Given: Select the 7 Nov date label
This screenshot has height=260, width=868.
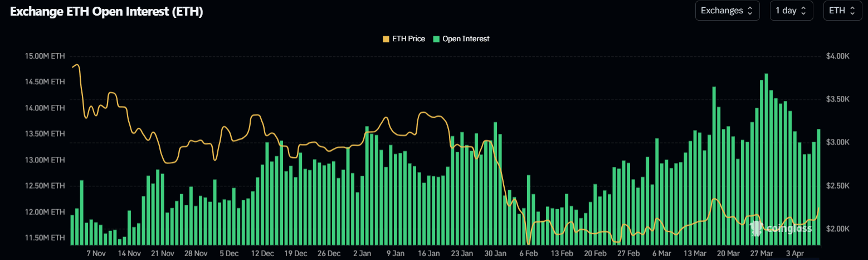Looking at the screenshot, I should point(96,253).
